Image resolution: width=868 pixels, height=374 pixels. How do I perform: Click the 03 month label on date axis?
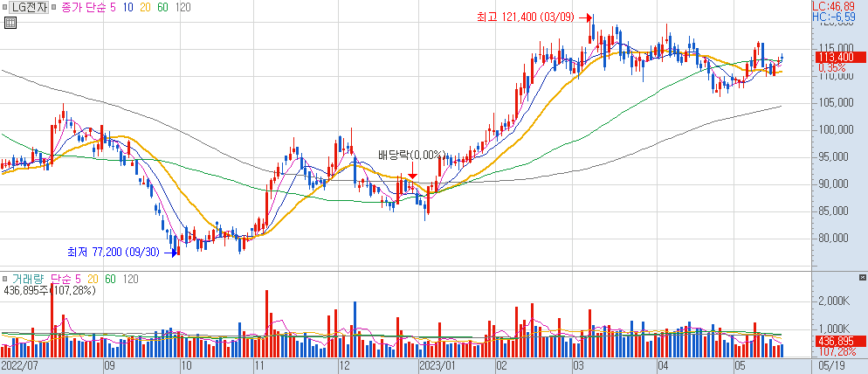(x=578, y=365)
